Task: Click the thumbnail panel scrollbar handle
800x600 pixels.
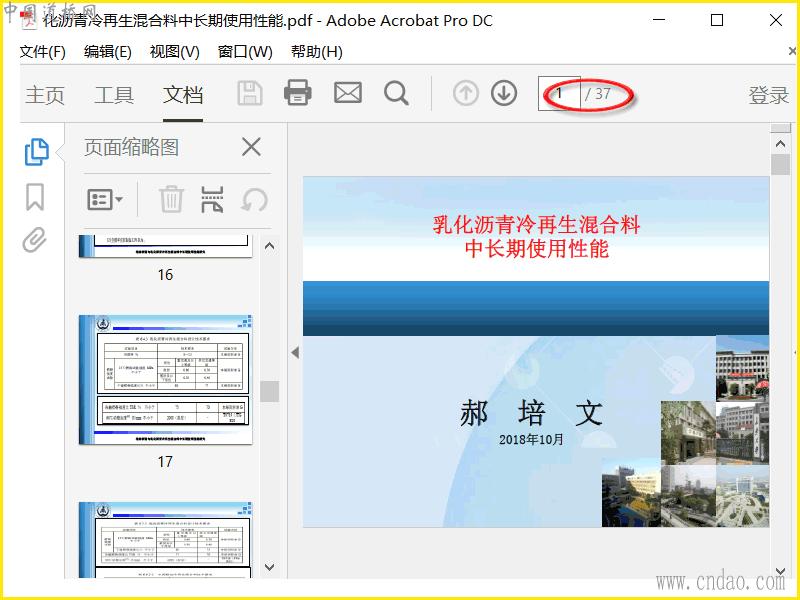Action: pos(269,391)
